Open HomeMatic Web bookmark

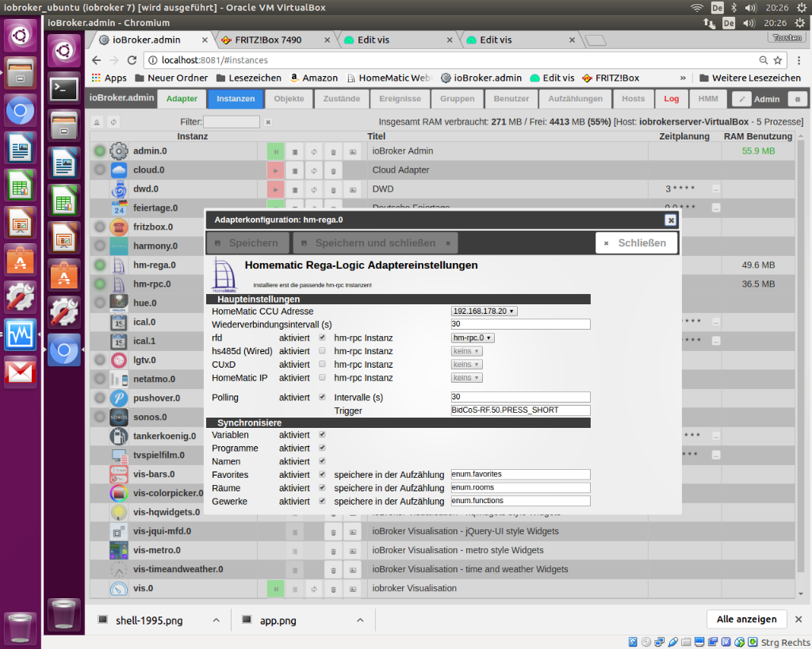[x=389, y=78]
